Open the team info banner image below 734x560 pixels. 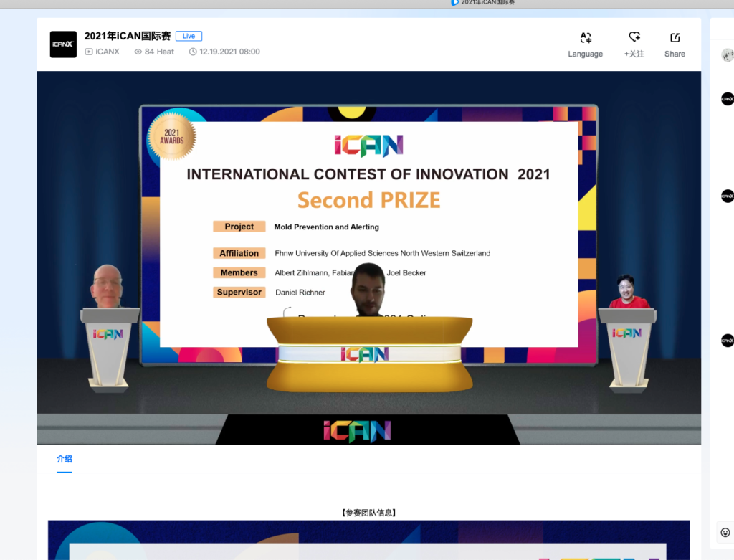[x=369, y=540]
